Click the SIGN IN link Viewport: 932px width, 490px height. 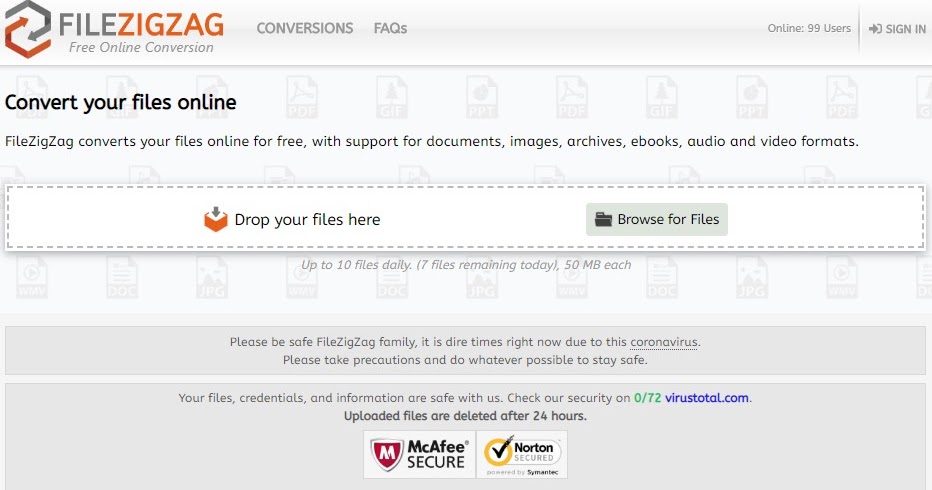(897, 29)
